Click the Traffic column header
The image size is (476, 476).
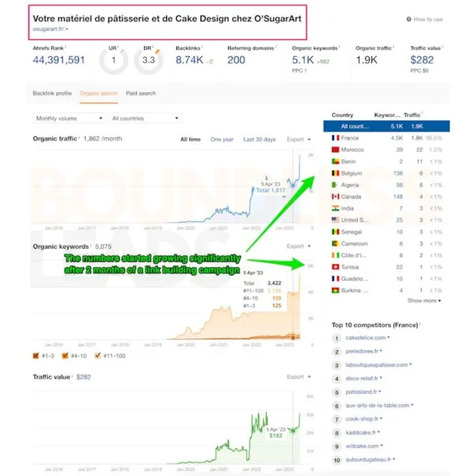pos(412,115)
